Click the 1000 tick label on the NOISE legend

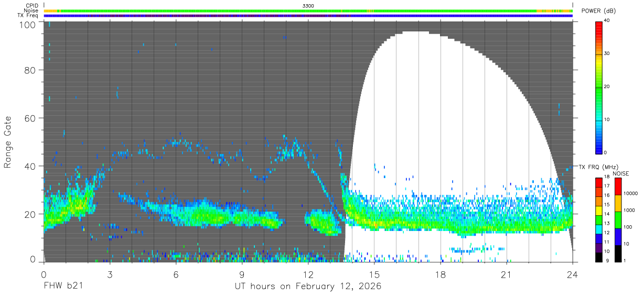(x=628, y=211)
